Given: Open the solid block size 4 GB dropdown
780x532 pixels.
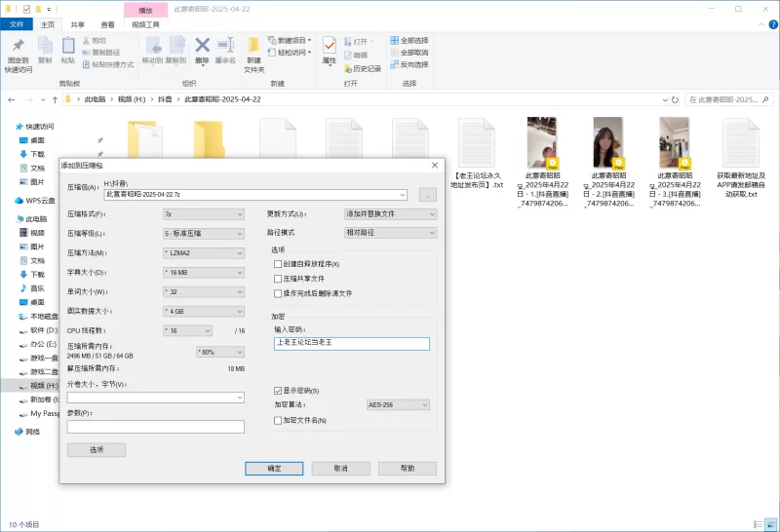Looking at the screenshot, I should coord(204,311).
